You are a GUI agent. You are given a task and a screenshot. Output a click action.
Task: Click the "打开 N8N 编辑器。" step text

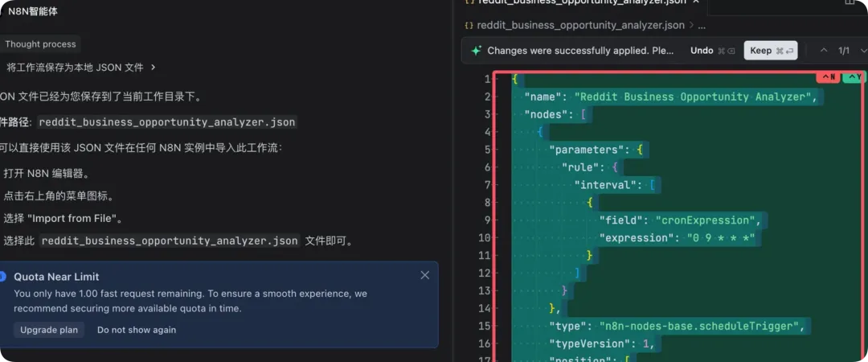click(x=47, y=174)
